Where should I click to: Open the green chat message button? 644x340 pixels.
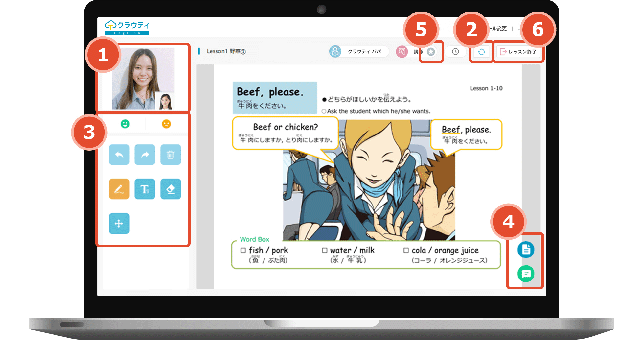526,274
